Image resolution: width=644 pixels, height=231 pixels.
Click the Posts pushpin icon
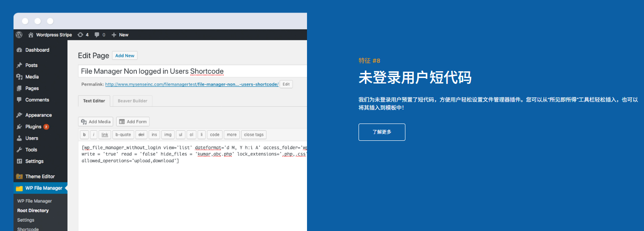click(x=19, y=65)
